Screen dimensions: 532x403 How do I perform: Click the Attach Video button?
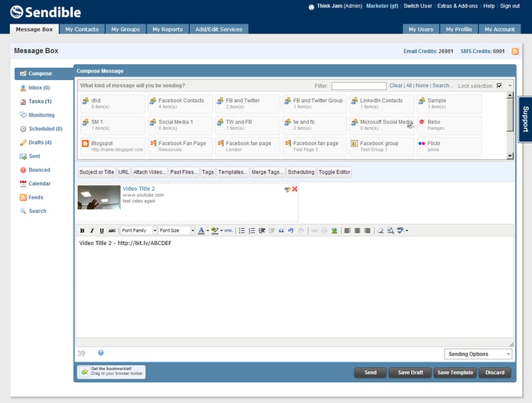tap(149, 172)
